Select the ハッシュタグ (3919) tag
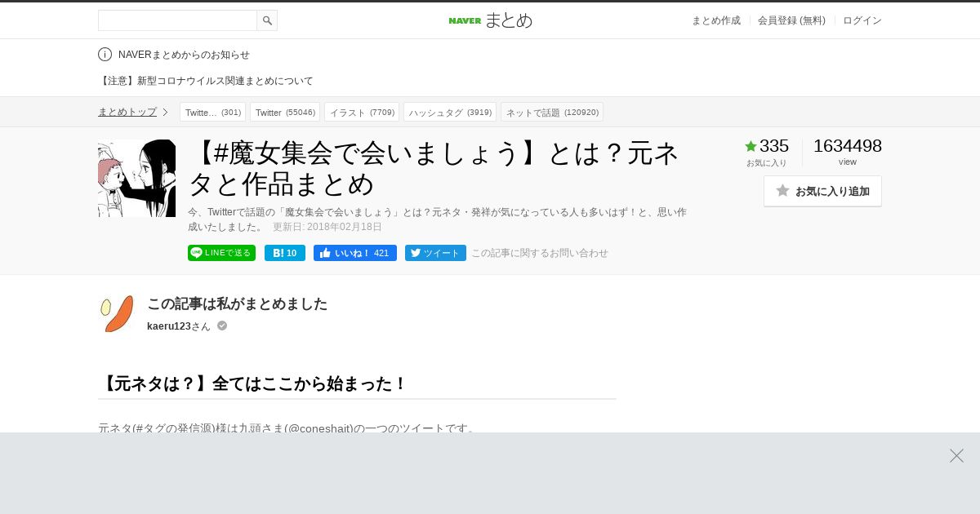The width and height of the screenshot is (980, 514). coord(450,112)
